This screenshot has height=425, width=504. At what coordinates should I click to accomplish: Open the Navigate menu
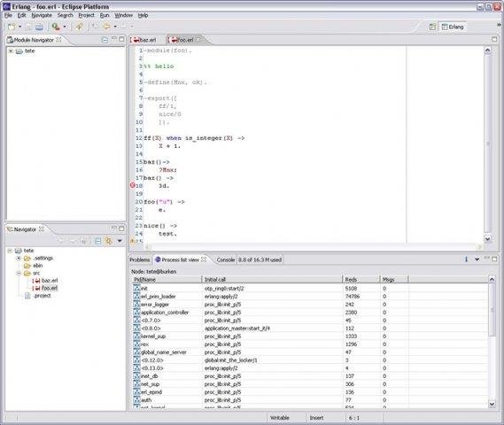pos(42,15)
